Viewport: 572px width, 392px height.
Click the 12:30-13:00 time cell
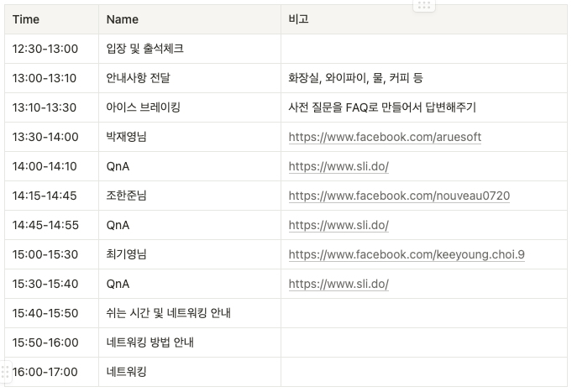tap(51, 49)
